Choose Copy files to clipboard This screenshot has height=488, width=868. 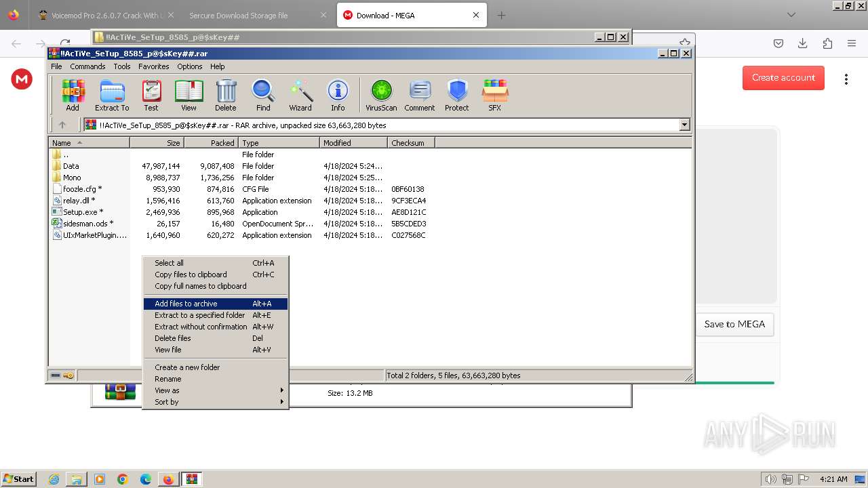pos(216,274)
